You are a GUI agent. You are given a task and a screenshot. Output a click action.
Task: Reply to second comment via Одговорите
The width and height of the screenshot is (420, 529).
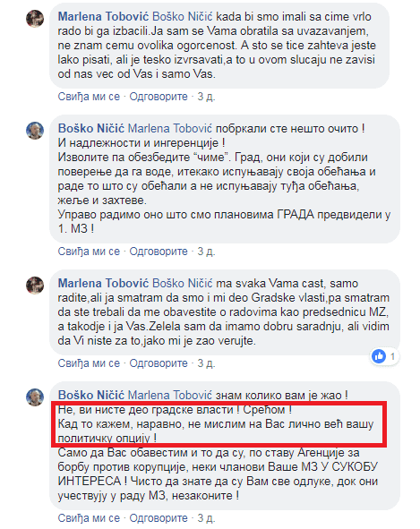point(159,252)
